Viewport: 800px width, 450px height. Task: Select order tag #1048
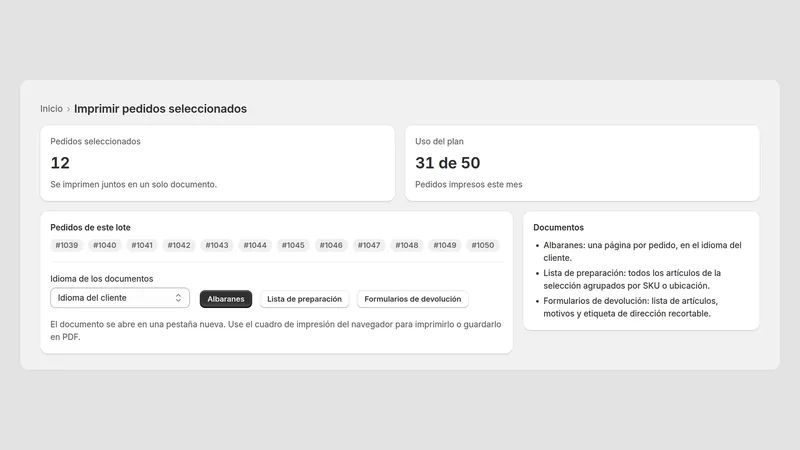point(407,245)
